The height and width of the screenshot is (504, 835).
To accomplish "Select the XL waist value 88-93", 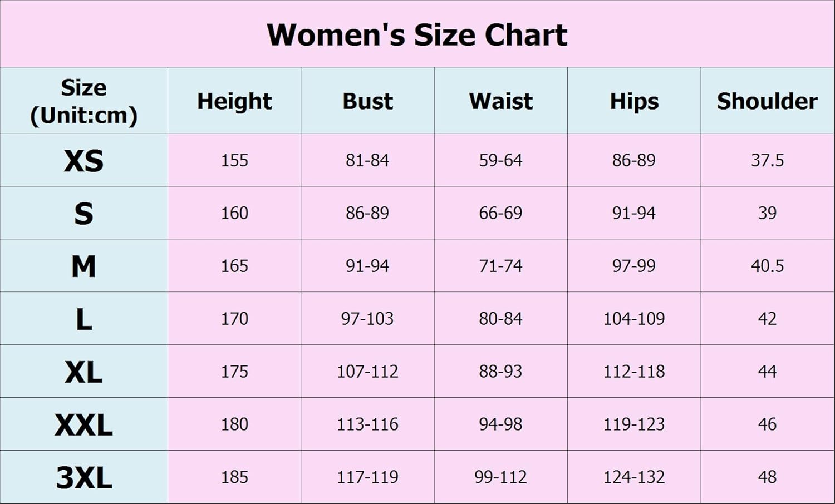I will [x=500, y=372].
